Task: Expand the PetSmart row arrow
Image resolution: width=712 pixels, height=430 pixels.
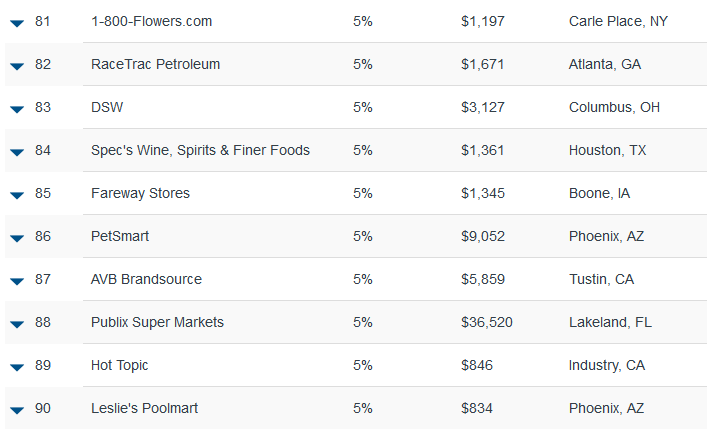Action: point(17,239)
